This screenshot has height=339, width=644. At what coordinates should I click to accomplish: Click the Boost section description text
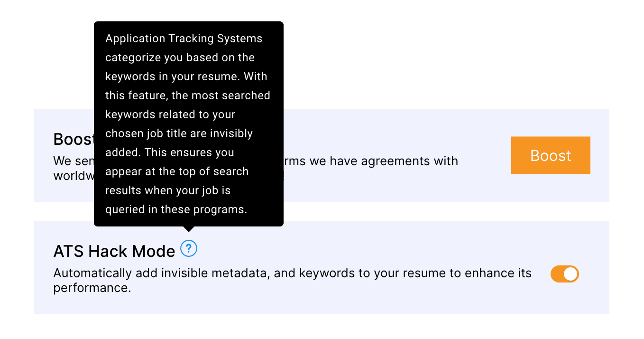pyautogui.click(x=379, y=161)
